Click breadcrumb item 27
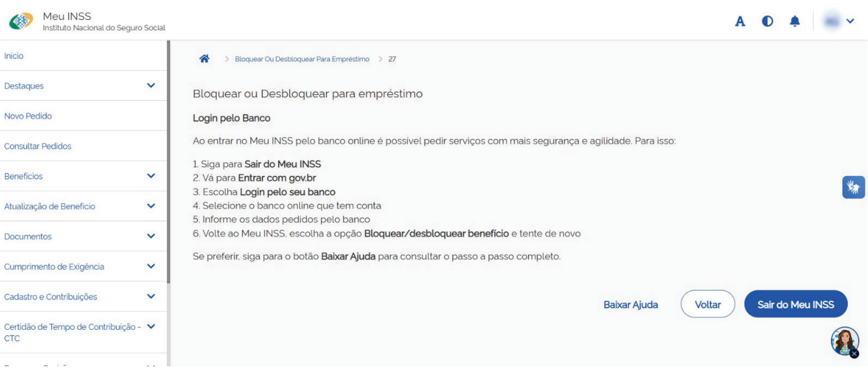This screenshot has width=868, height=370. pyautogui.click(x=392, y=59)
